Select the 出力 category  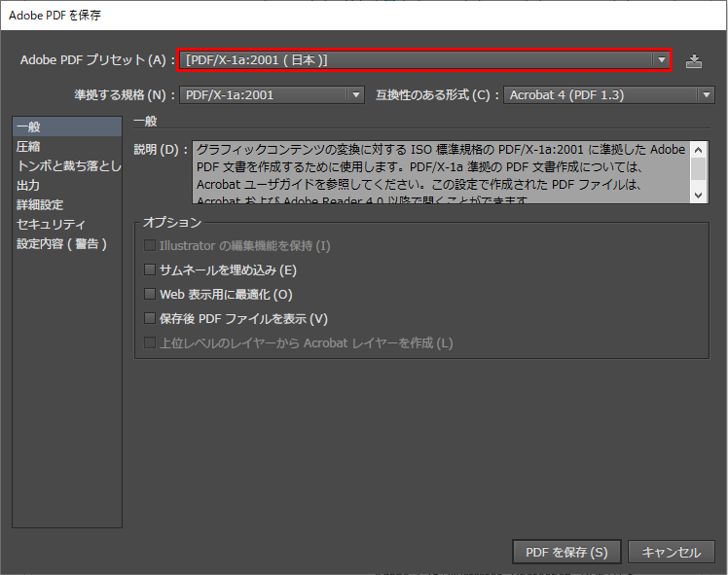(x=67, y=186)
